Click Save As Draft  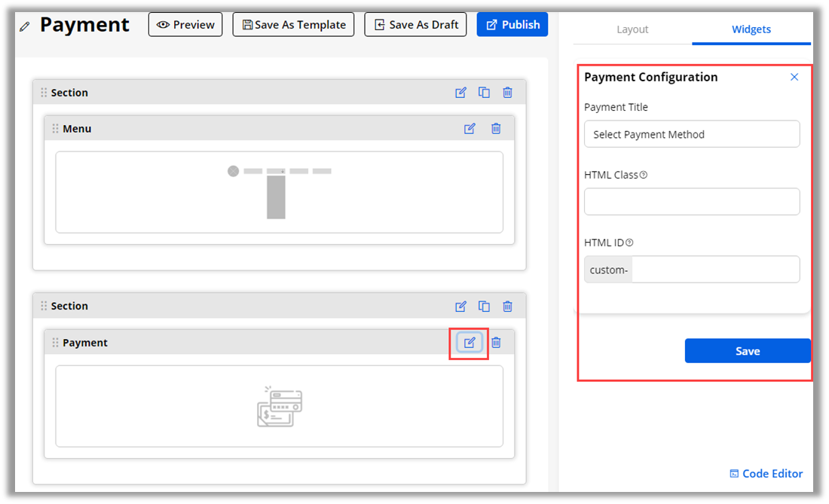(415, 25)
